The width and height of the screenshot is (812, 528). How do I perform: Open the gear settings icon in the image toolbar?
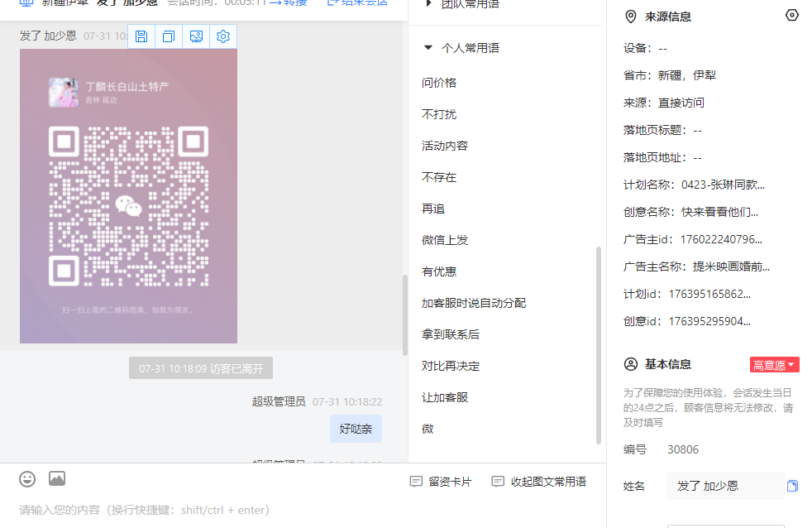(x=223, y=36)
